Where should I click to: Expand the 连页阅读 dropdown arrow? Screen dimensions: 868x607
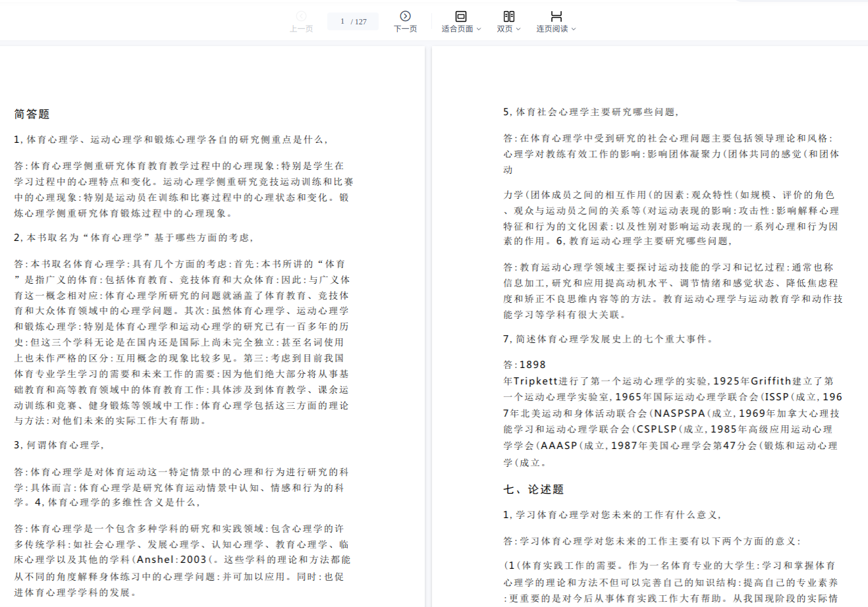point(574,29)
